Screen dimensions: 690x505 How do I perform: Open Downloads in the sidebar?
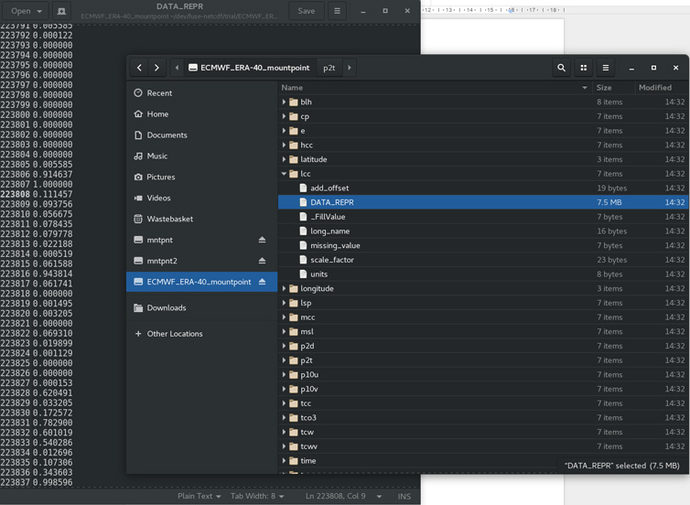pyautogui.click(x=202, y=308)
